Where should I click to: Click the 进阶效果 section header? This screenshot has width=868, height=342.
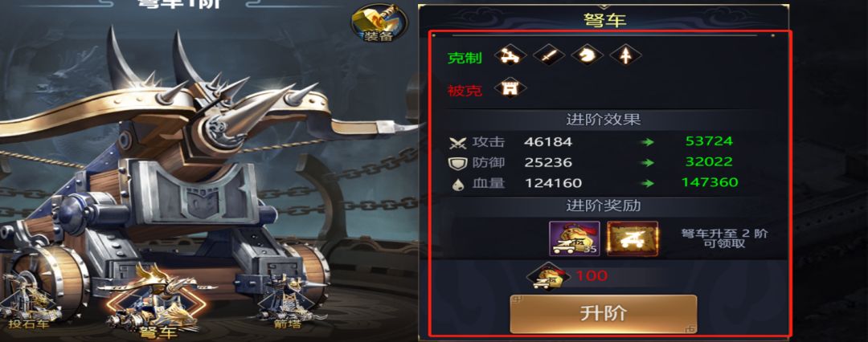[604, 120]
